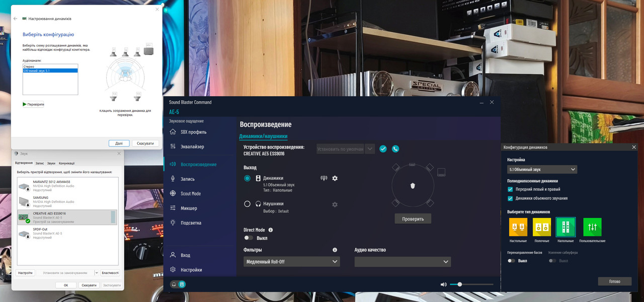
Task: Open the Аудио качество dropdown
Action: pos(403,262)
